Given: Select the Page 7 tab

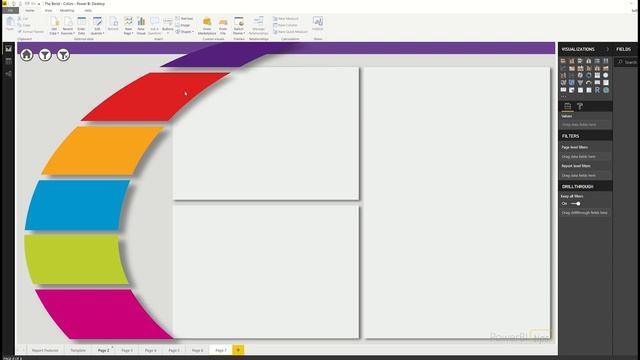Looking at the screenshot, I should point(220,350).
